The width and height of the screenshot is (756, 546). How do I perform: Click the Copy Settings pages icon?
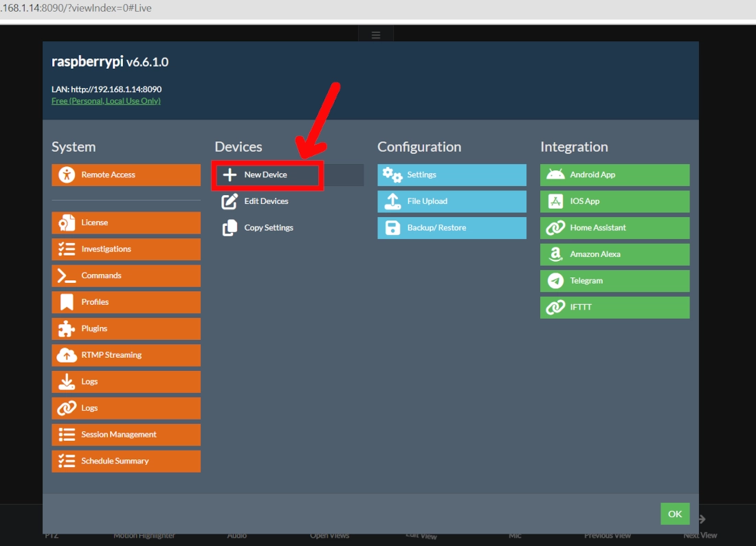click(230, 227)
